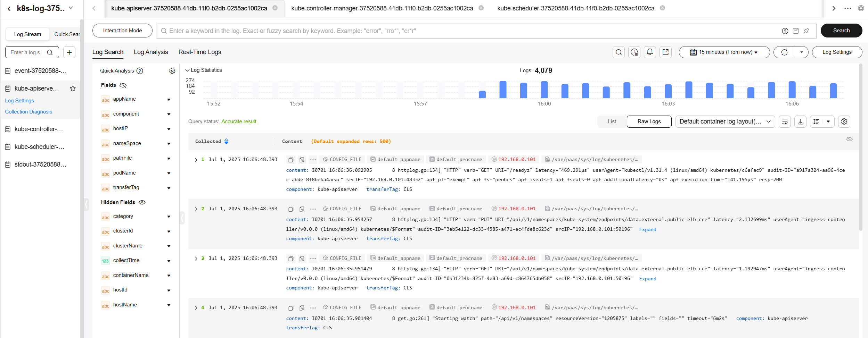Switch to the Real-Time Logs tab
The image size is (868, 338).
[x=200, y=52]
